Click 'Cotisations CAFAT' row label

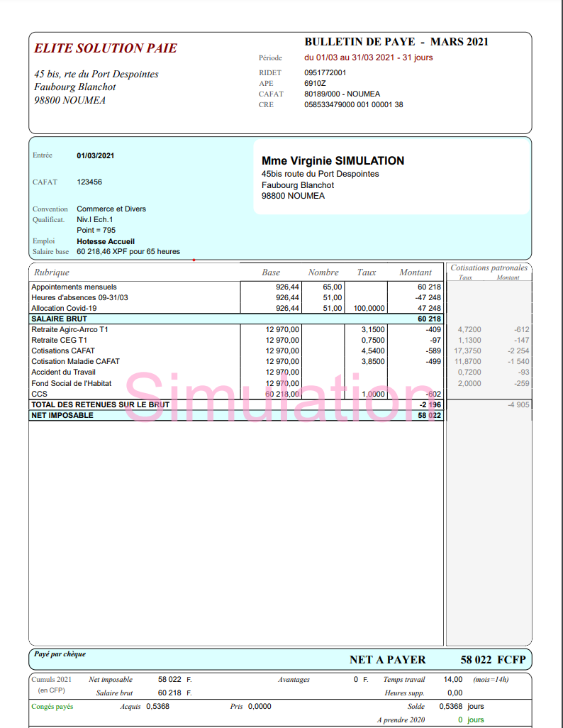tap(62, 351)
